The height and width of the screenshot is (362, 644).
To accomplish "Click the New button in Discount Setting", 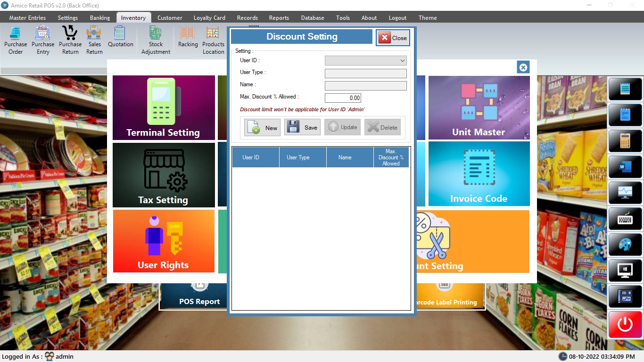I will point(262,128).
